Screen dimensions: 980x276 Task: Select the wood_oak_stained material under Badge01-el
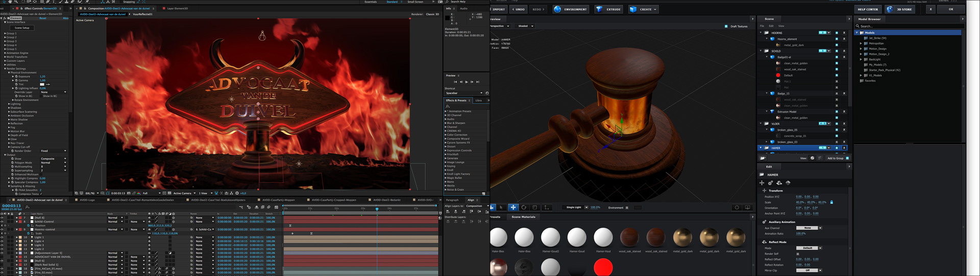pyautogui.click(x=795, y=69)
